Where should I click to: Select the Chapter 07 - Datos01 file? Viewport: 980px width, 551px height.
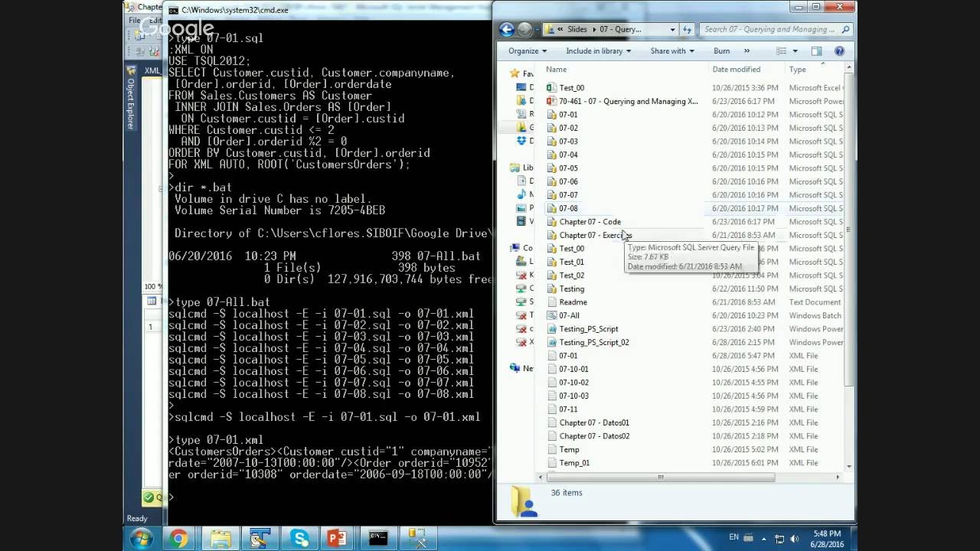594,422
